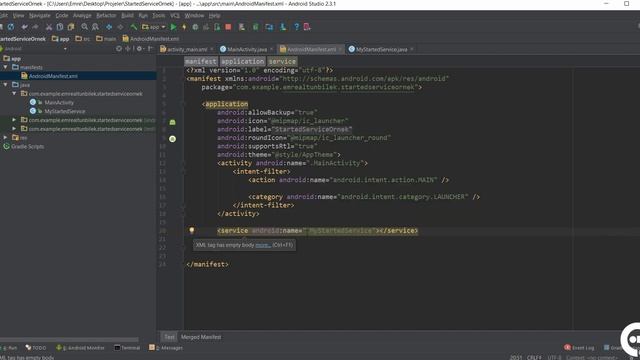Click the SDK Manager download icon

283,27
